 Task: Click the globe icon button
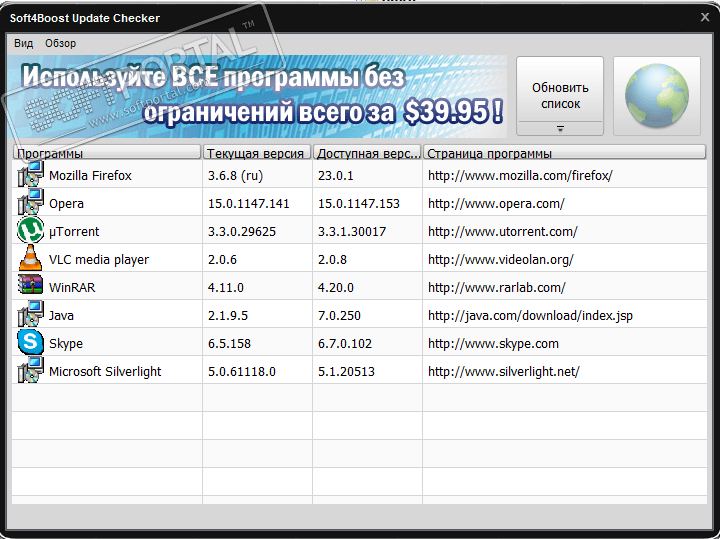click(x=657, y=96)
